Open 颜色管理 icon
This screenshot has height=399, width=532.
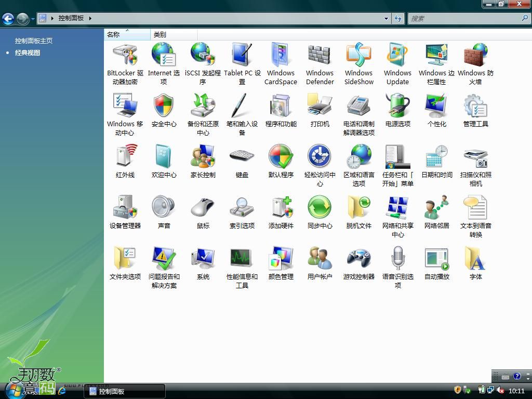point(281,258)
